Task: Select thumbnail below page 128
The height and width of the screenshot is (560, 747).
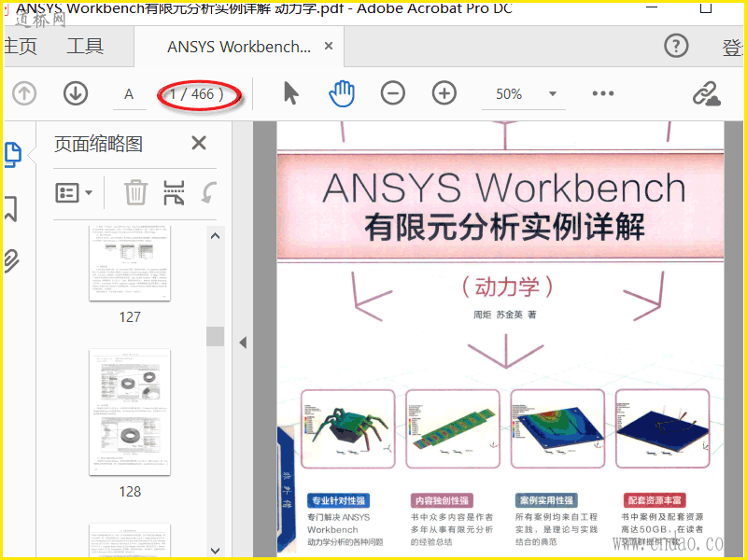Action: click(x=130, y=540)
